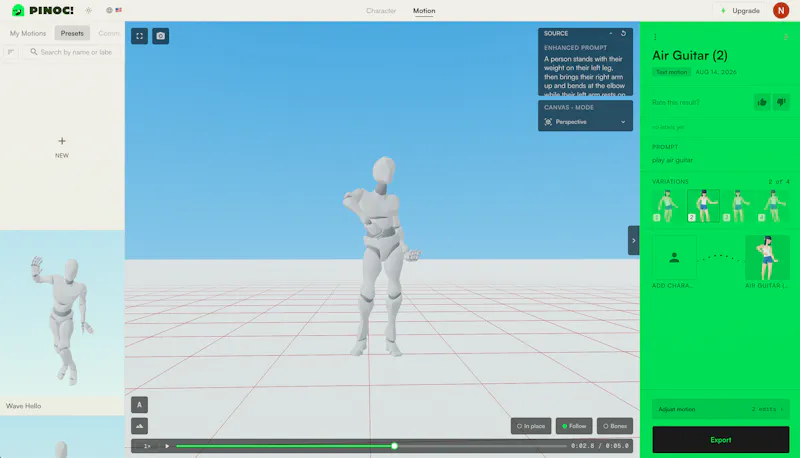Open the user profile avatar N

tap(781, 10)
